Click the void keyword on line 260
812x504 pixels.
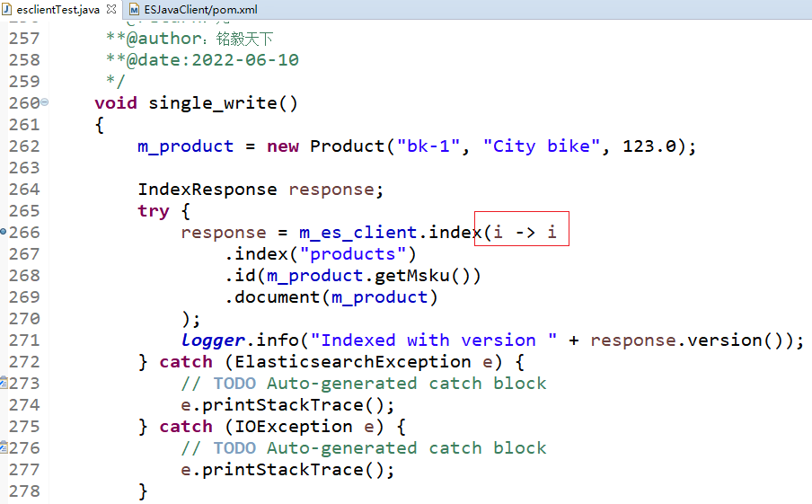116,103
